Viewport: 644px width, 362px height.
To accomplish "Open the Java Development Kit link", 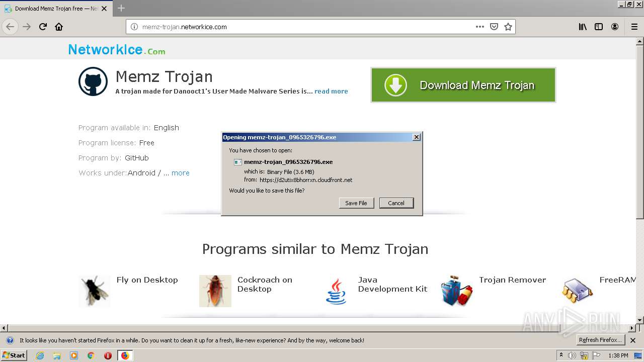I will pos(392,285).
